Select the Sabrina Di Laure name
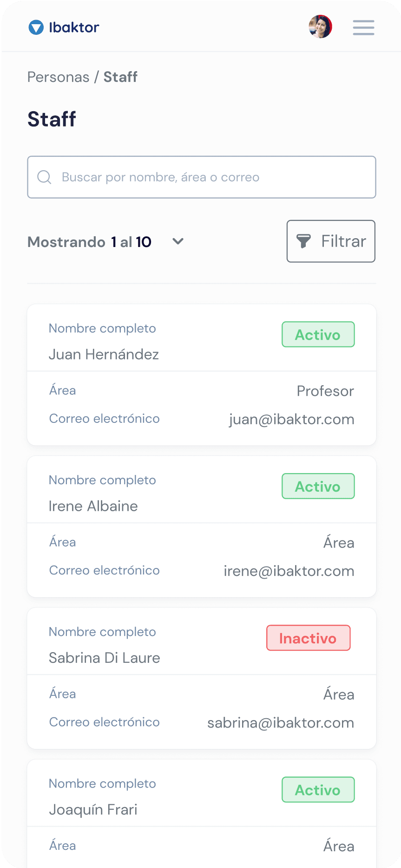 click(x=105, y=658)
